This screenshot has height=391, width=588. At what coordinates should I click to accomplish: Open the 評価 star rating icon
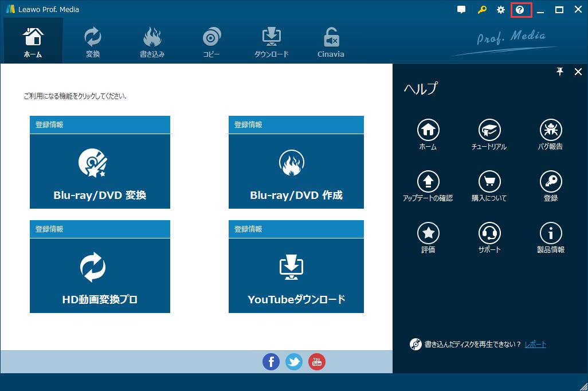click(428, 233)
